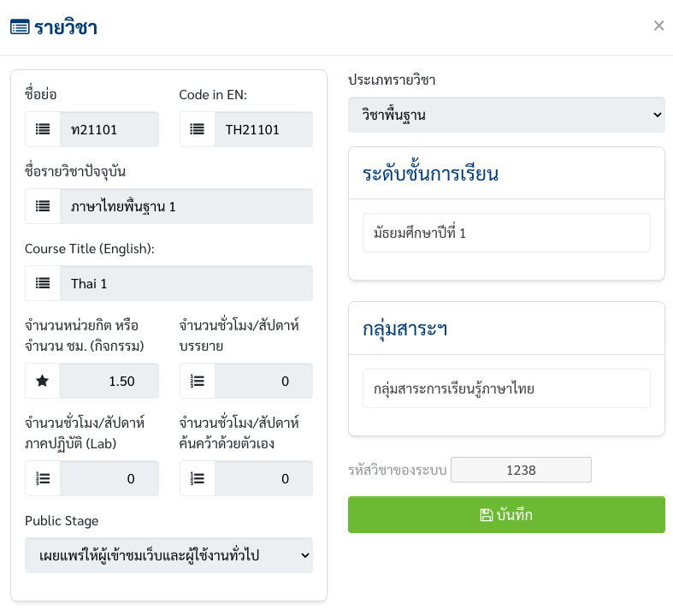Viewport: 673px width, 616px height.
Task: Click the credits field showing 1.50
Action: tap(109, 381)
